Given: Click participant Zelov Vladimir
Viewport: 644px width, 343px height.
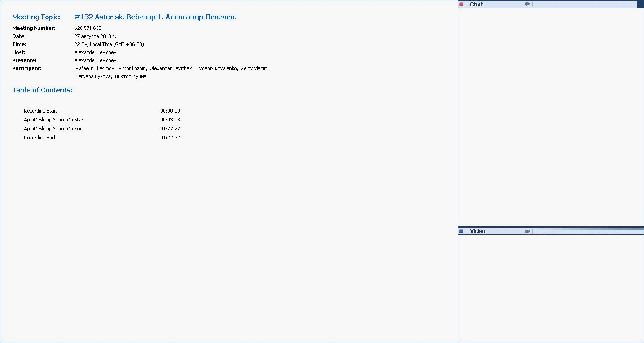Looking at the screenshot, I should tap(256, 68).
